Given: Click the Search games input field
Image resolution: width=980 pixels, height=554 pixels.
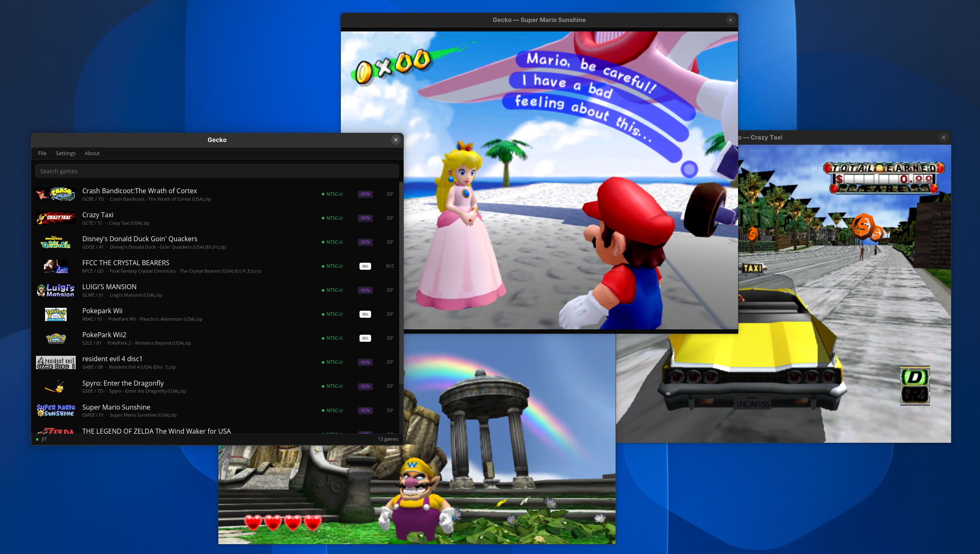Looking at the screenshot, I should pos(217,171).
